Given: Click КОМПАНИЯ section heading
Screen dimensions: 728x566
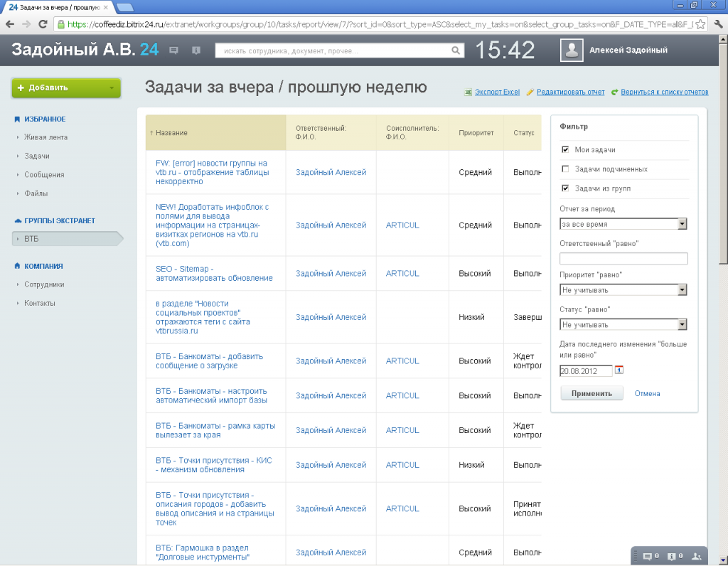Looking at the screenshot, I should [x=43, y=266].
